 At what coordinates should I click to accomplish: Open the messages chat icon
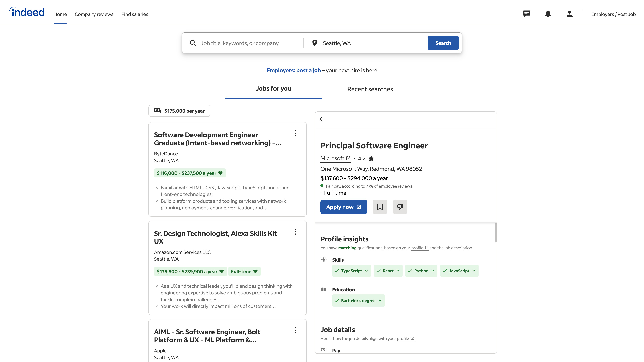click(526, 14)
